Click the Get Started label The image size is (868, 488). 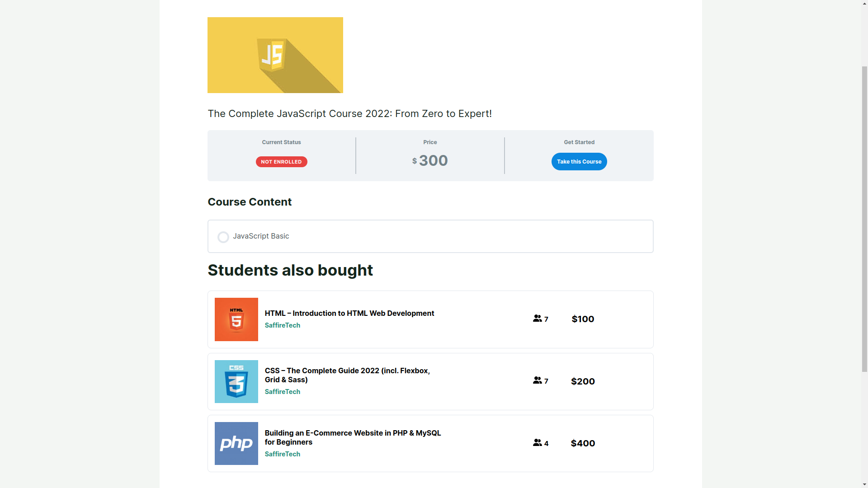pos(579,142)
